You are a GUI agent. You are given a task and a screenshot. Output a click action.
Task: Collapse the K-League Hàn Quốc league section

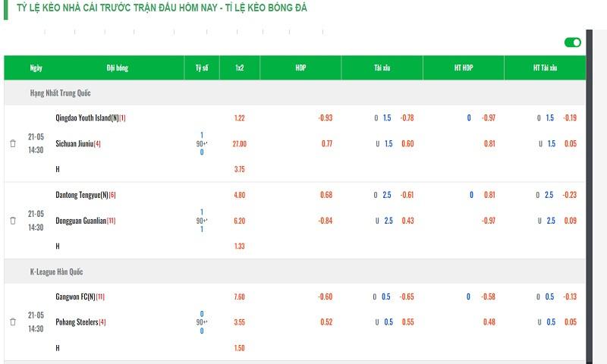pos(58,271)
